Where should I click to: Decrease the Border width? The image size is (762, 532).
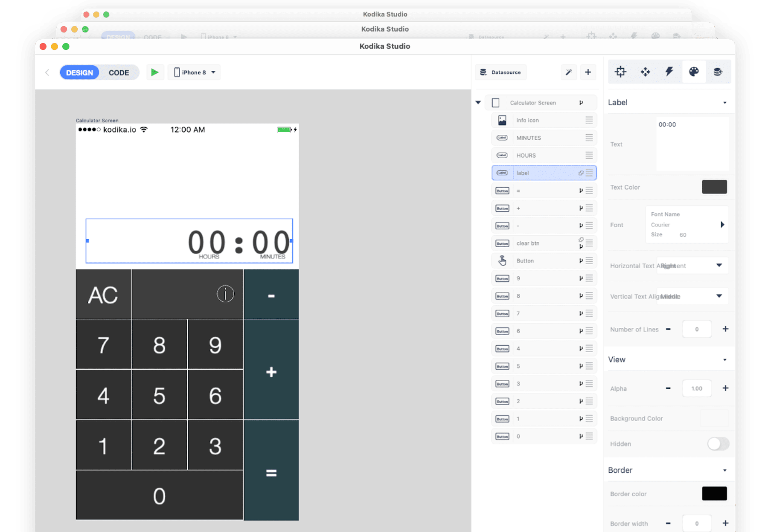pyautogui.click(x=668, y=523)
